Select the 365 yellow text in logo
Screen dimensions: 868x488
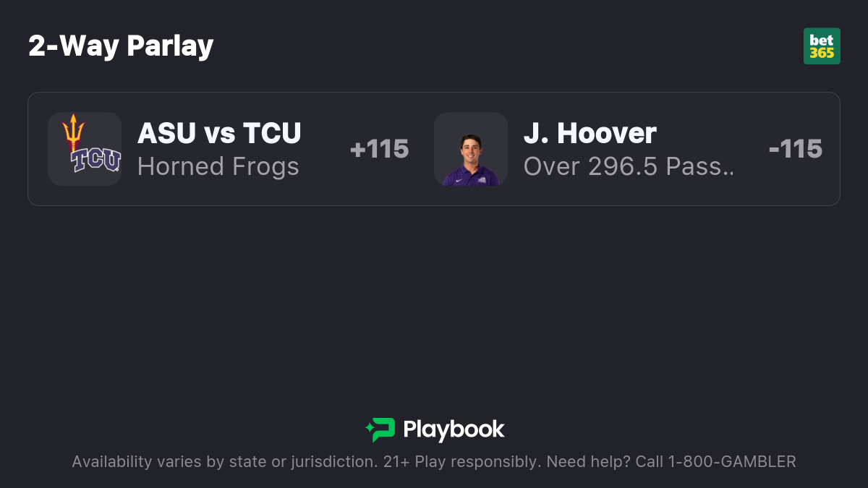(x=822, y=53)
